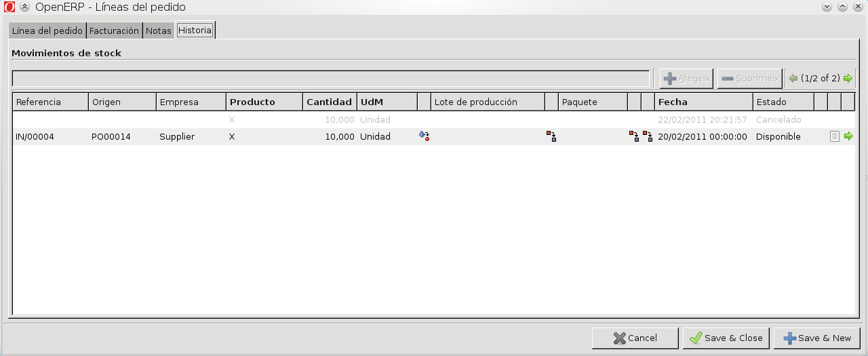This screenshot has width=868, height=356.
Task: Click the PO00014 origin cell
Action: [x=111, y=136]
